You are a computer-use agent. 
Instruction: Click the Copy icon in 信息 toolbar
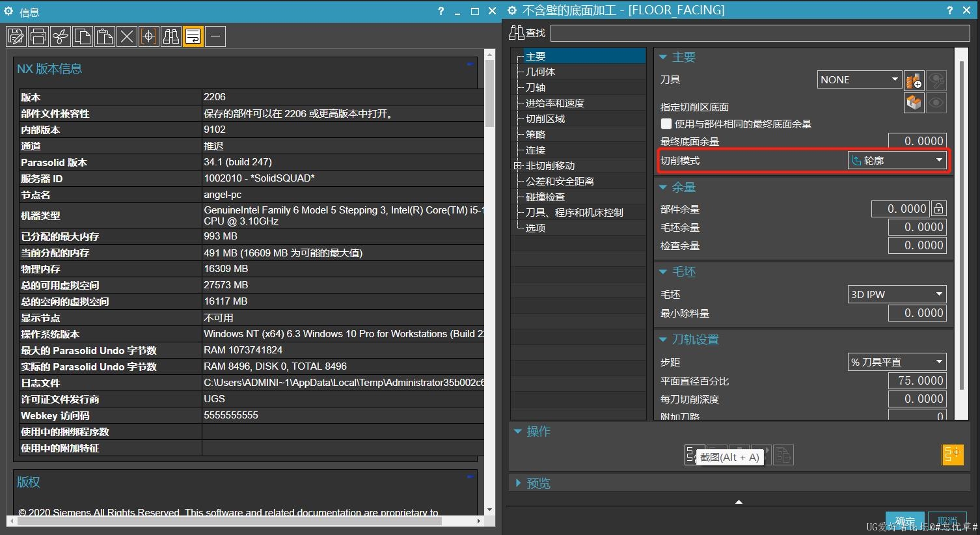coord(83,36)
